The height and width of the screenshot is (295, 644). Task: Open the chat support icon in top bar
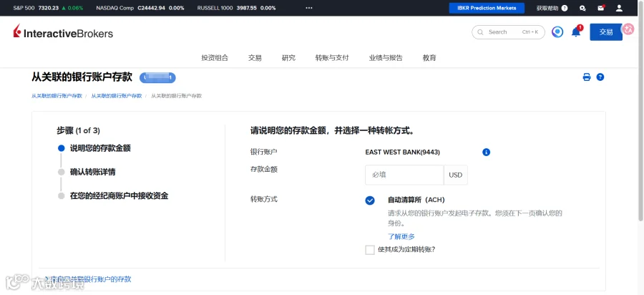582,8
